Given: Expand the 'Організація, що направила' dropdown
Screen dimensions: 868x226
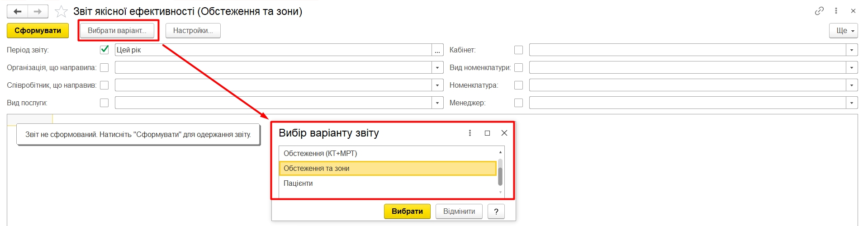Looking at the screenshot, I should 437,67.
